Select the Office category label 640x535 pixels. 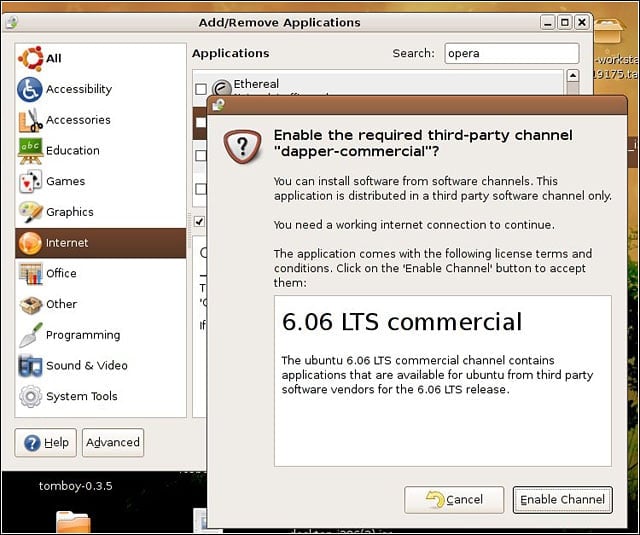tap(61, 273)
